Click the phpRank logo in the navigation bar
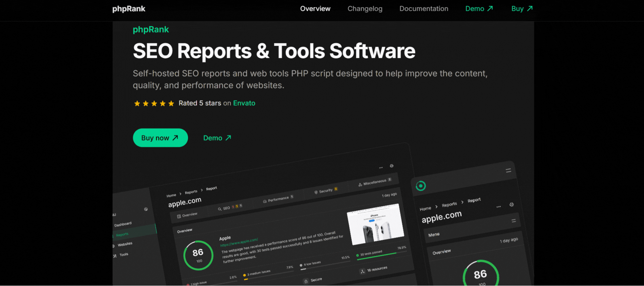Screen dimensions: 644x286 point(129,9)
